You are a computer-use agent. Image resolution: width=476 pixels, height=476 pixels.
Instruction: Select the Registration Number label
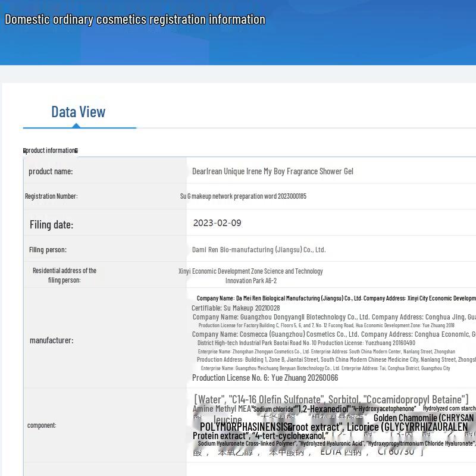pos(51,196)
